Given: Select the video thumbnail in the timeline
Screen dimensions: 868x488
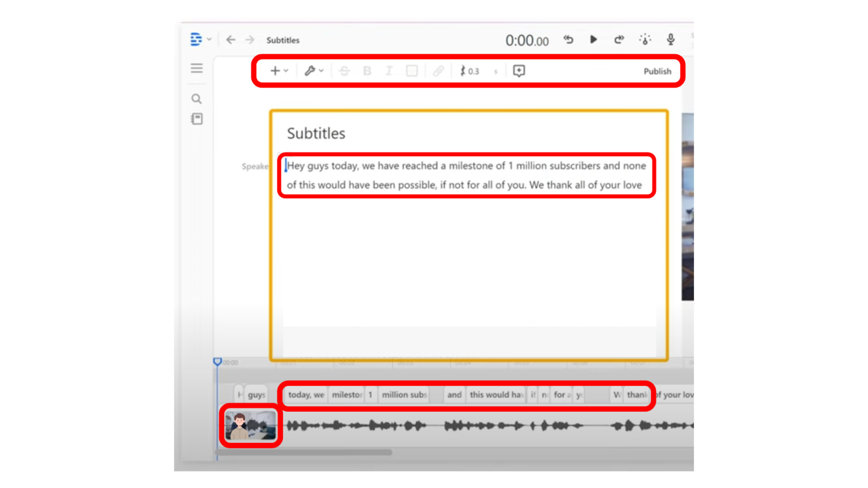Looking at the screenshot, I should [x=249, y=425].
